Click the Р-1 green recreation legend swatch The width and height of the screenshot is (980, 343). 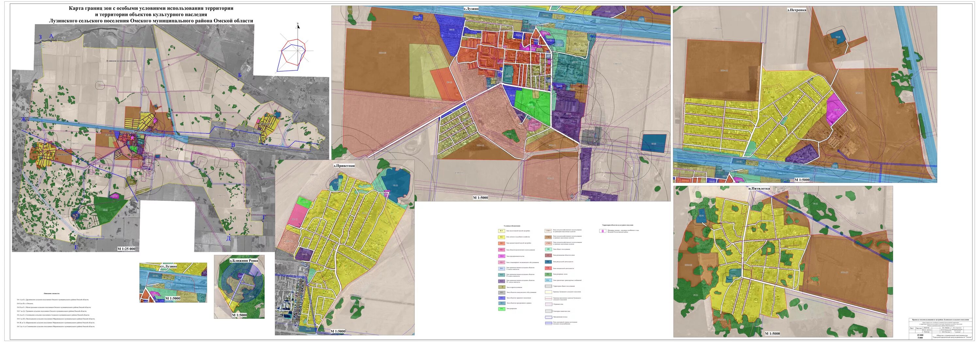pos(502,309)
